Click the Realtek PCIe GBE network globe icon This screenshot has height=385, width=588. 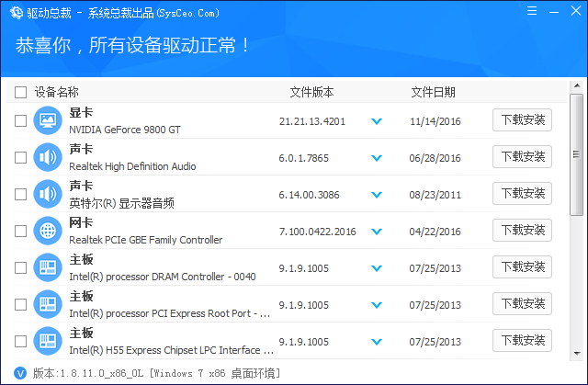tap(46, 231)
